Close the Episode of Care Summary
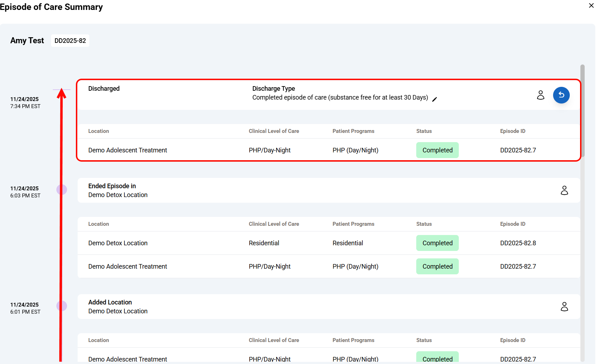596x364 pixels. pos(591,6)
